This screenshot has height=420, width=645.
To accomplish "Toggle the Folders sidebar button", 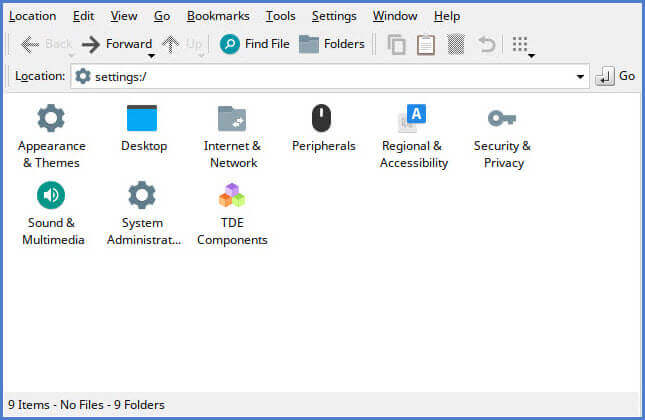I will [332, 44].
